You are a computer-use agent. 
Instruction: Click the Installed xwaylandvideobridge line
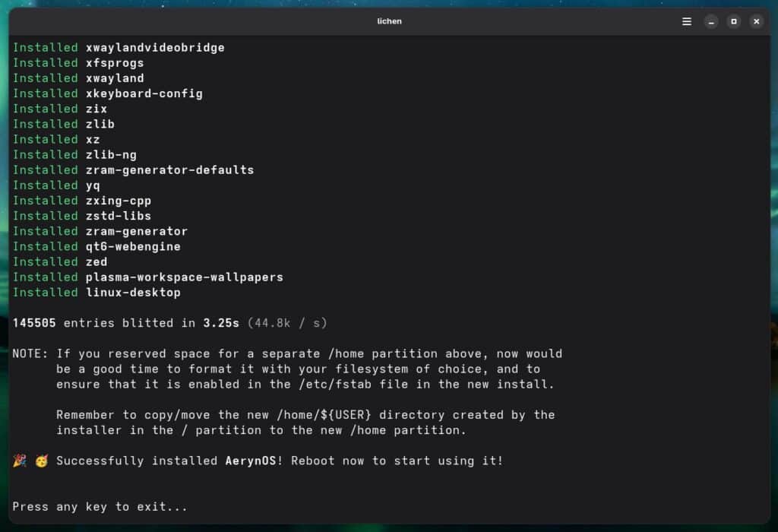tap(118, 47)
